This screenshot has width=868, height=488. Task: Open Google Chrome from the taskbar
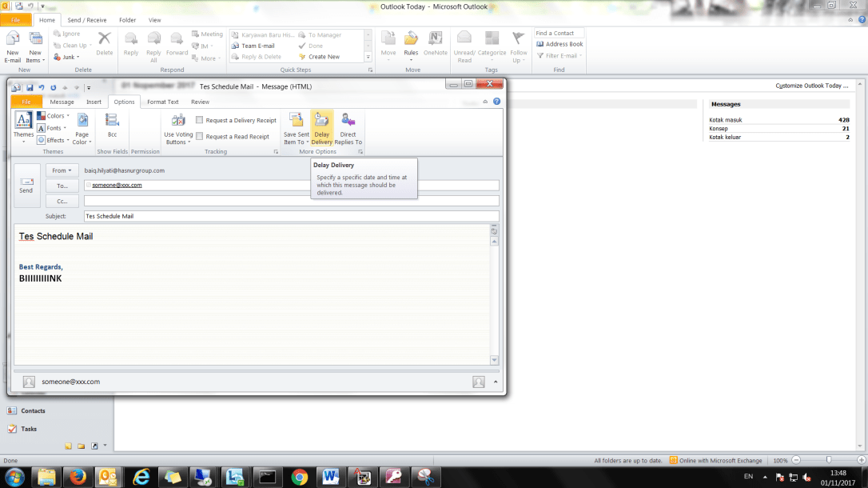pyautogui.click(x=300, y=477)
